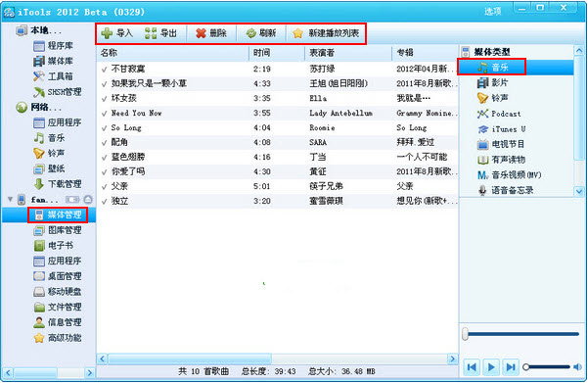Open 下载管理 download manager
The height and width of the screenshot is (383, 588).
(x=58, y=184)
